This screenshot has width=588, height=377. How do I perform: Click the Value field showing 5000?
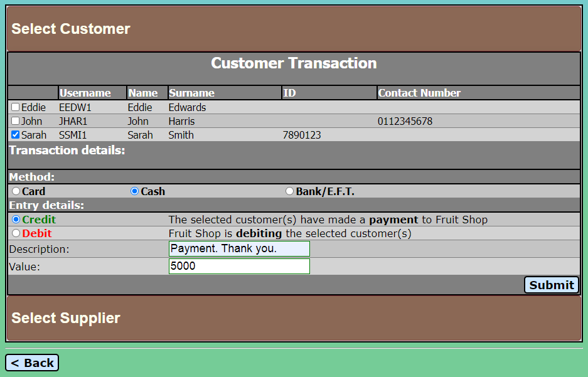click(x=238, y=266)
